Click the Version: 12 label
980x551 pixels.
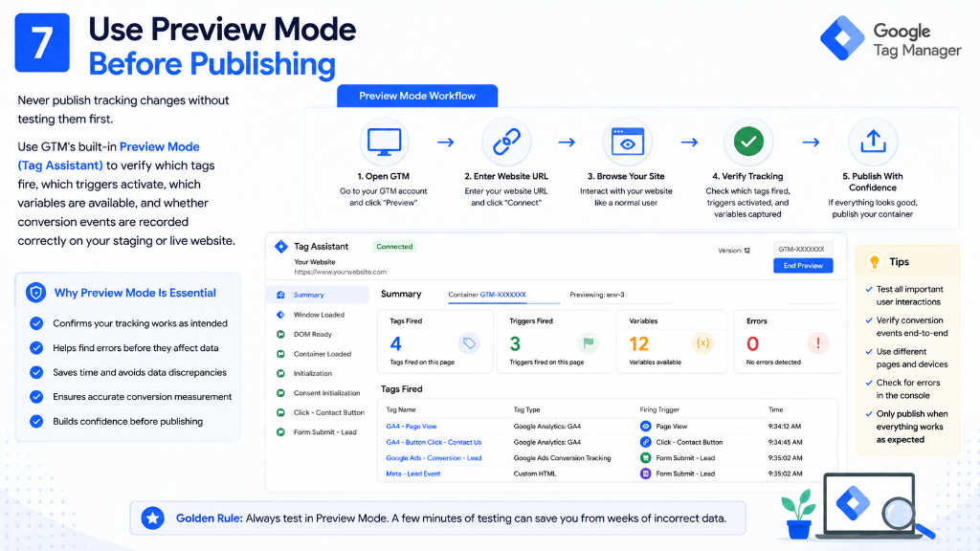tap(734, 251)
